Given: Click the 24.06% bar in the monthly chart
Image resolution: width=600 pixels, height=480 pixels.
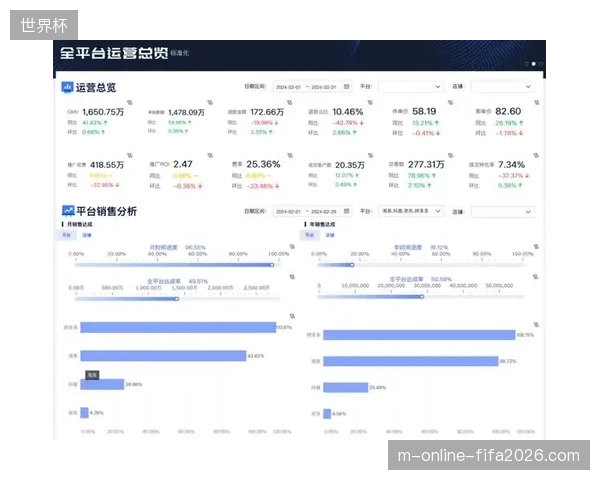Looking at the screenshot, I should (102, 384).
